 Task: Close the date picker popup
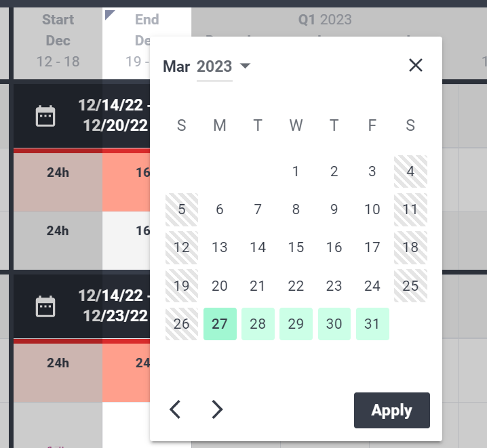(416, 65)
